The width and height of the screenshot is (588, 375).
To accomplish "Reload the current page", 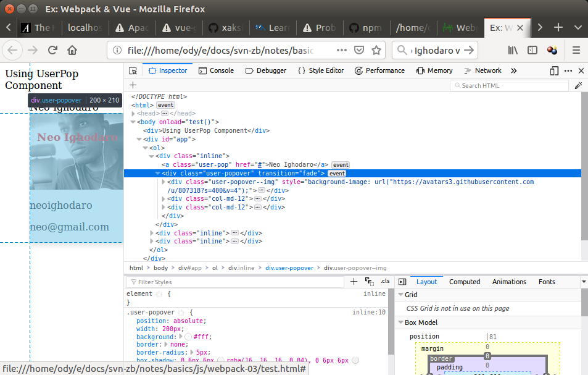I will [x=52, y=50].
